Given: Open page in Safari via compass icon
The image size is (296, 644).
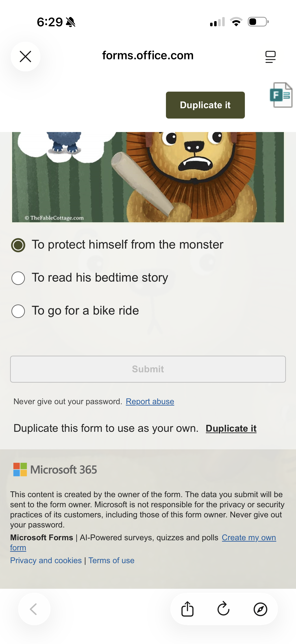Looking at the screenshot, I should click(260, 609).
